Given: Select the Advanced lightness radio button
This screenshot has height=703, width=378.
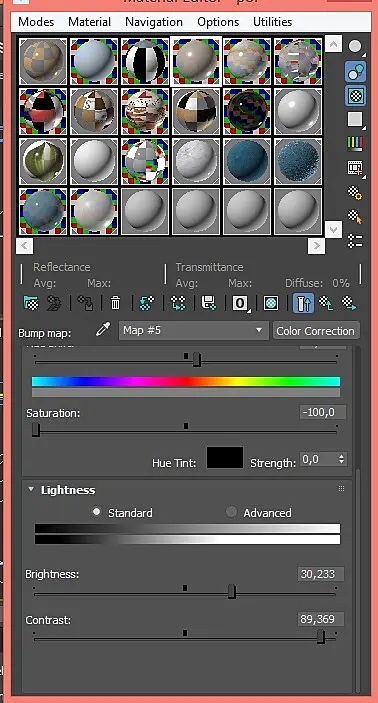Looking at the screenshot, I should point(231,512).
